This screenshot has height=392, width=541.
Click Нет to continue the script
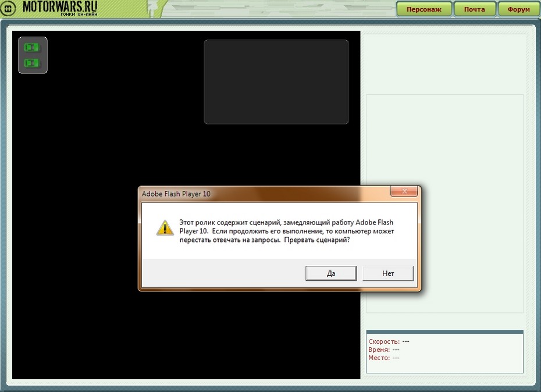coord(388,273)
